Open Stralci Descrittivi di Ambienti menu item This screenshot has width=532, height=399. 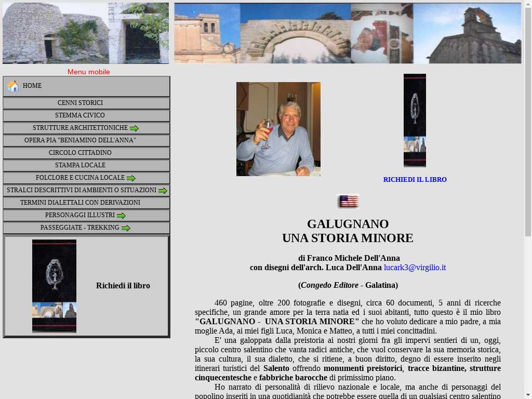[x=86, y=190]
